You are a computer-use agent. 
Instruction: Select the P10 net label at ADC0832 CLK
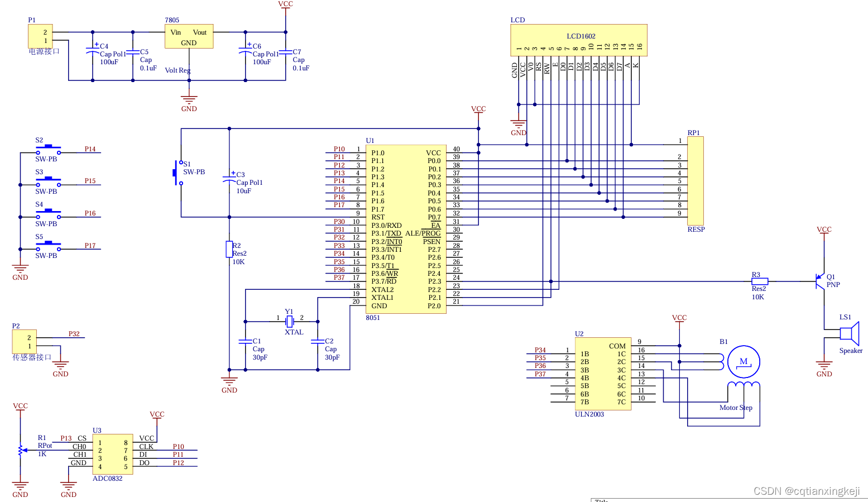(x=178, y=447)
